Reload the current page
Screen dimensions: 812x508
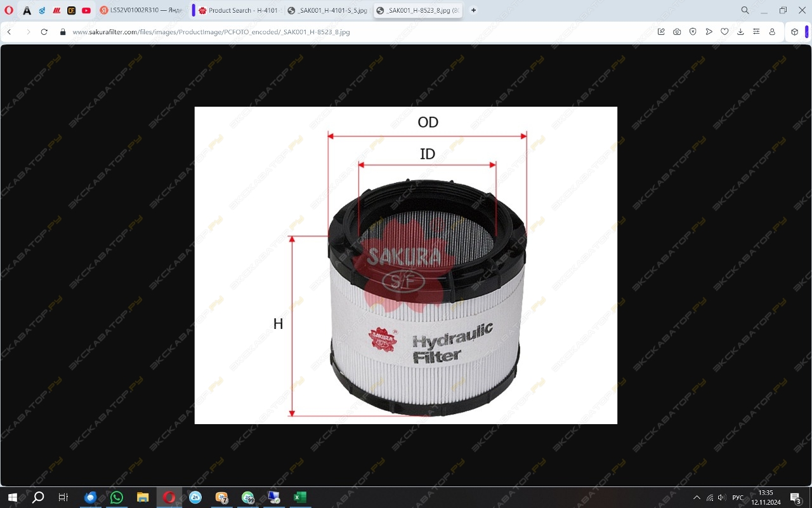[x=44, y=32]
